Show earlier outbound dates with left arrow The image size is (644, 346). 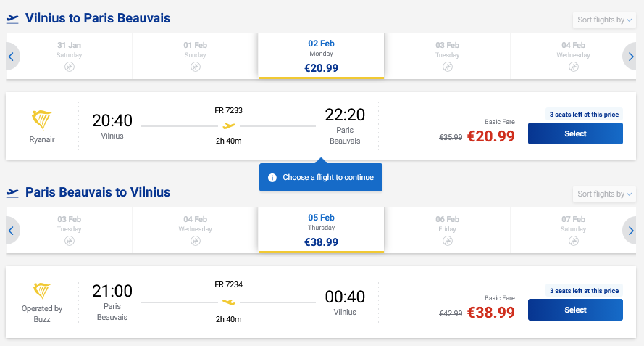[x=12, y=56]
